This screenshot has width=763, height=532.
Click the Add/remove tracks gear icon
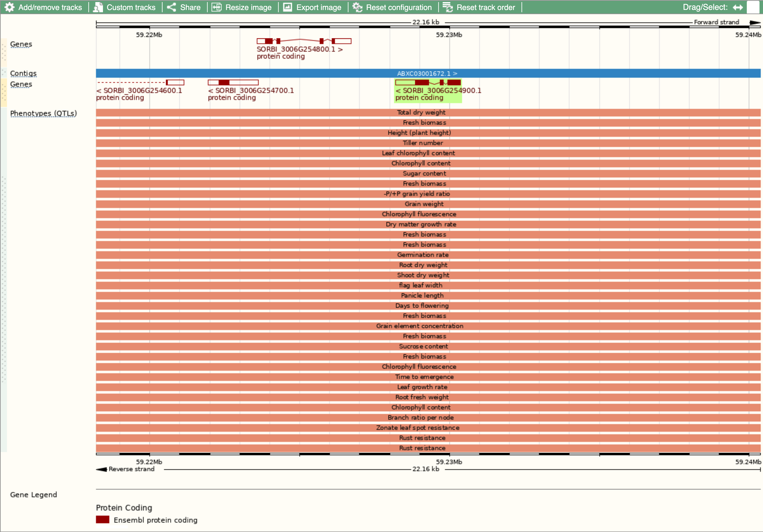point(10,7)
